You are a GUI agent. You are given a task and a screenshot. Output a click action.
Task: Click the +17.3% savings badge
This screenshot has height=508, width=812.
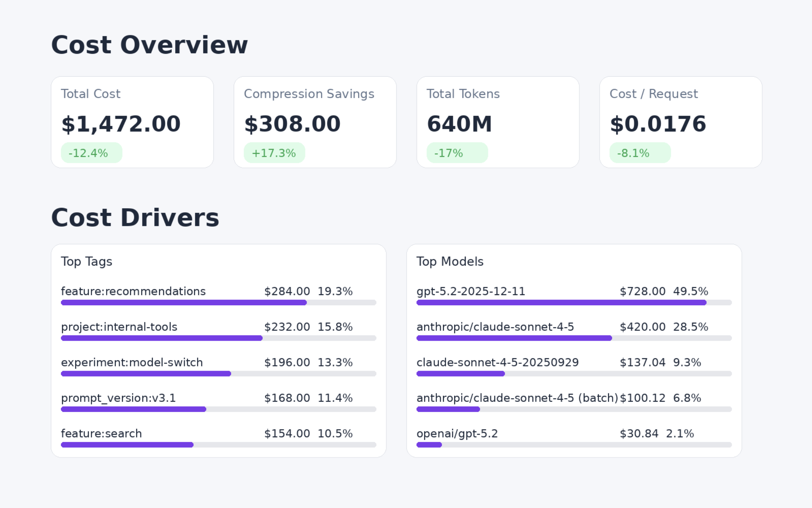point(275,153)
